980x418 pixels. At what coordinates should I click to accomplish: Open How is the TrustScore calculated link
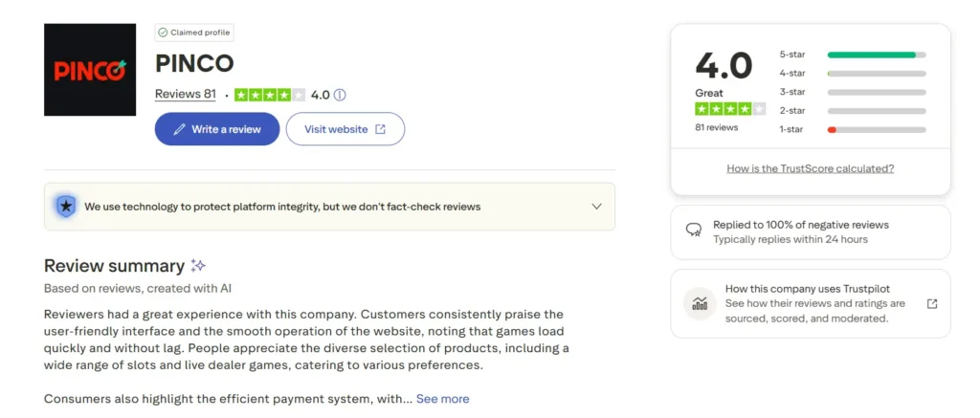tap(810, 168)
